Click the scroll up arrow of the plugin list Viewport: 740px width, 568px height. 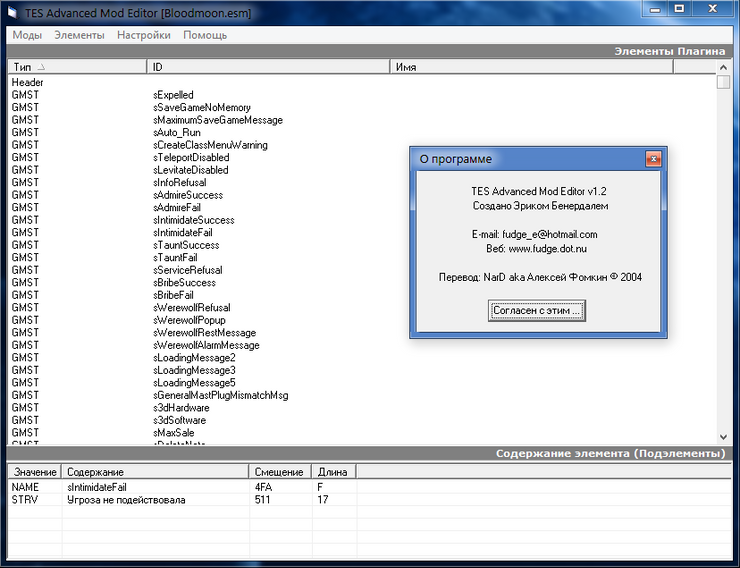(x=723, y=67)
